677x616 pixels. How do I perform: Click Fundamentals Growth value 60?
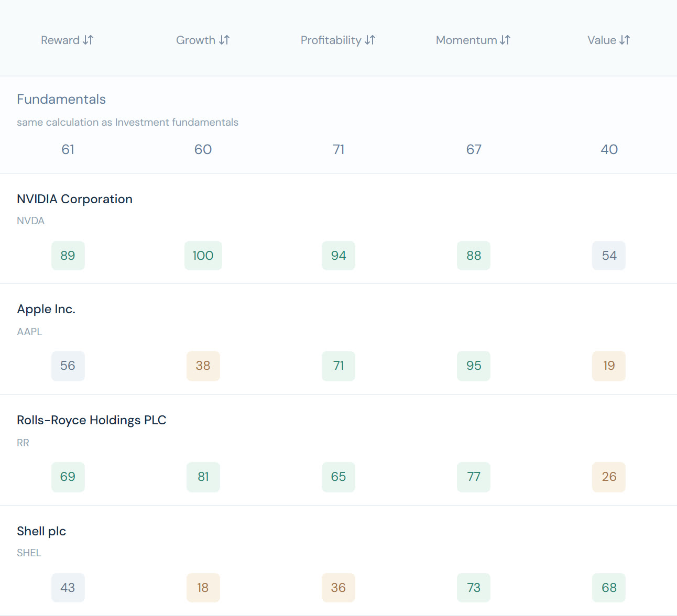pos(203,149)
